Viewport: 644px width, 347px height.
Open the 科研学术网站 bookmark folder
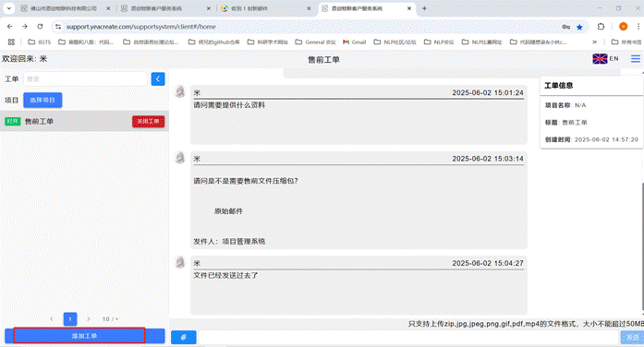tap(268, 42)
